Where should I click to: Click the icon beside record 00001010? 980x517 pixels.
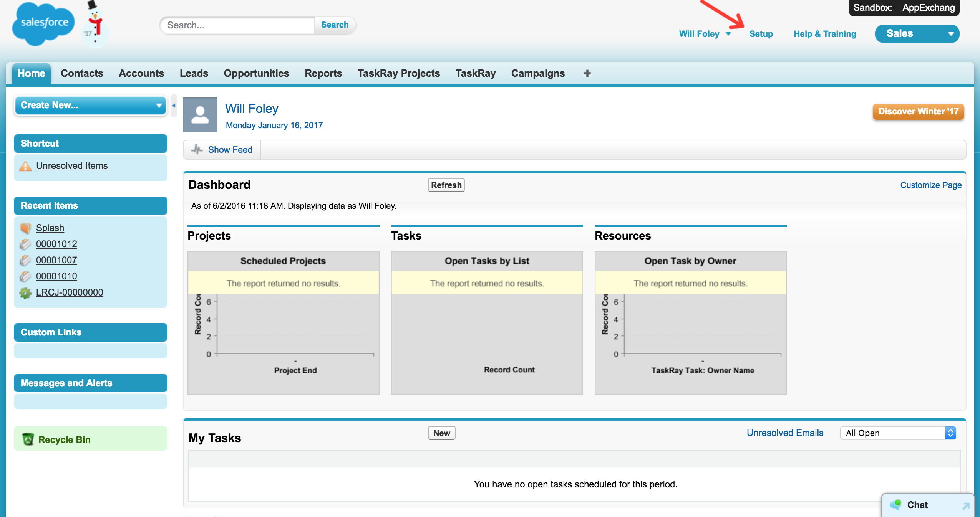click(x=25, y=276)
